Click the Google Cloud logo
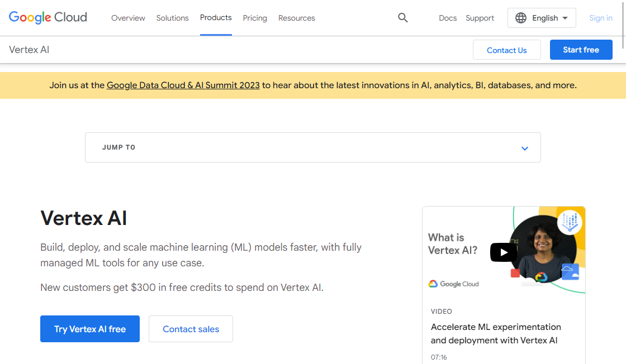 48,17
